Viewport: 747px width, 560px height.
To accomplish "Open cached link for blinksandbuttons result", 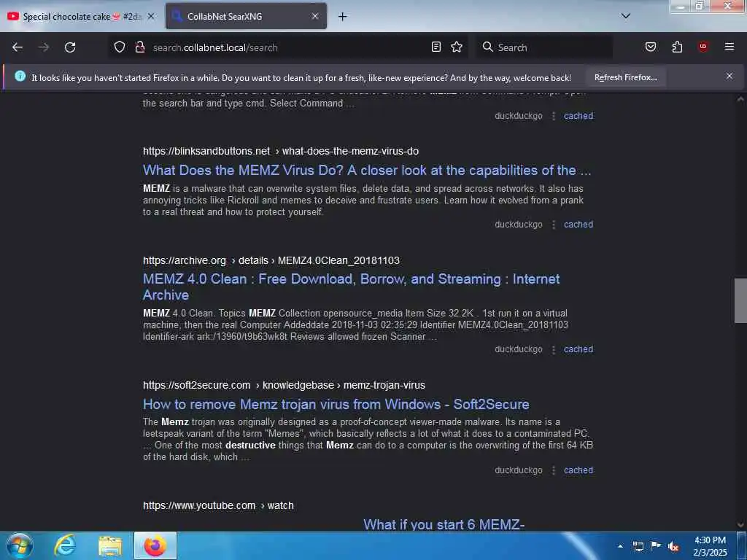I will (578, 225).
